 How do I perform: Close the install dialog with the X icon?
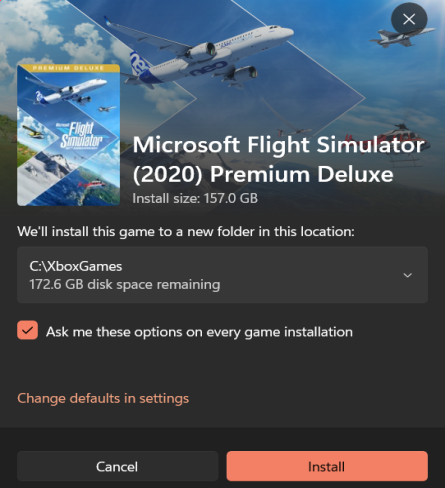coord(409,19)
